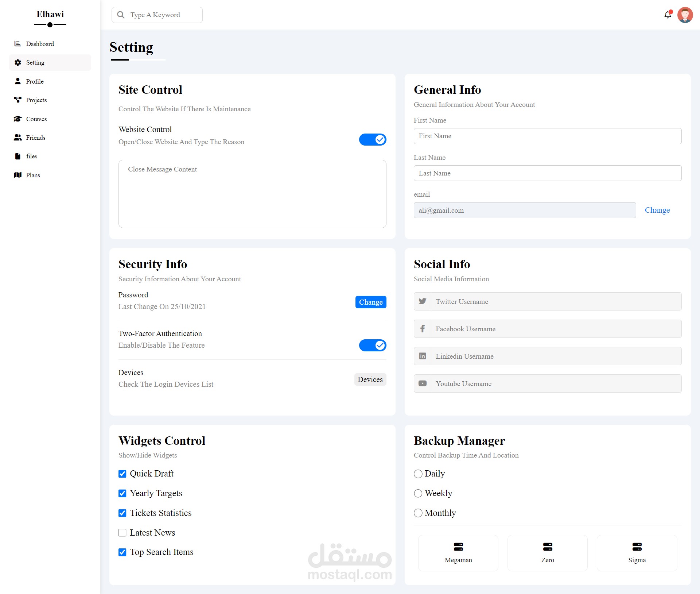Select the Weekly backup radio button
Screen dimensions: 700x594
point(418,493)
